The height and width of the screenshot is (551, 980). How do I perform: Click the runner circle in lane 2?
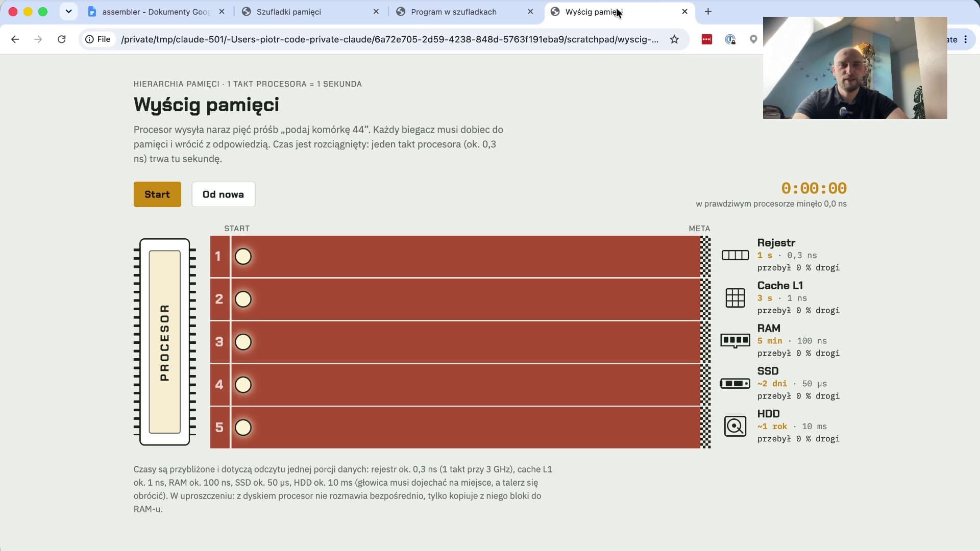click(x=243, y=299)
